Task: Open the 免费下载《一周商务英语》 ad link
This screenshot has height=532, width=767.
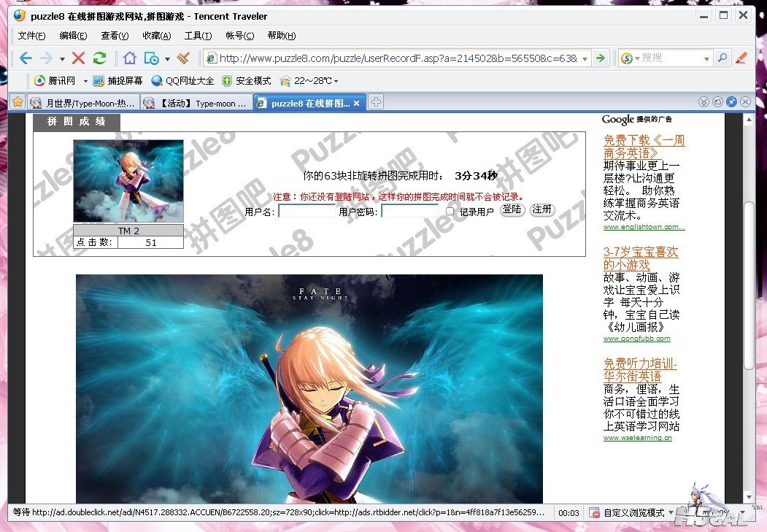Action: click(644, 146)
